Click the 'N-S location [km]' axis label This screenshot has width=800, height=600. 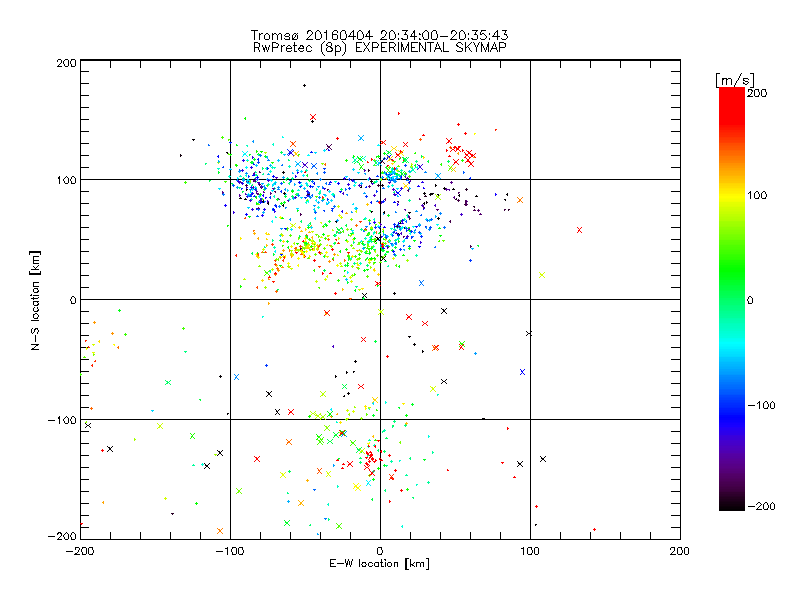click(x=35, y=301)
